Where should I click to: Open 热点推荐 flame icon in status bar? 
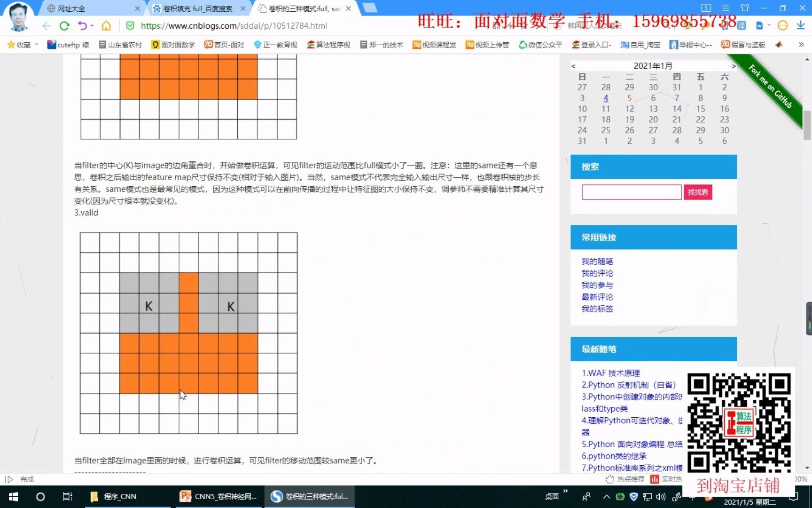point(610,479)
